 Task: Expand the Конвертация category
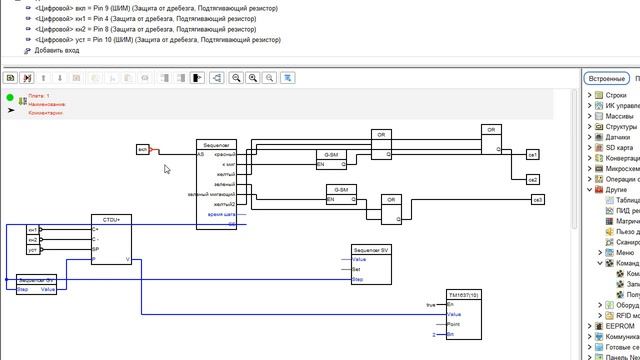pos(589,158)
